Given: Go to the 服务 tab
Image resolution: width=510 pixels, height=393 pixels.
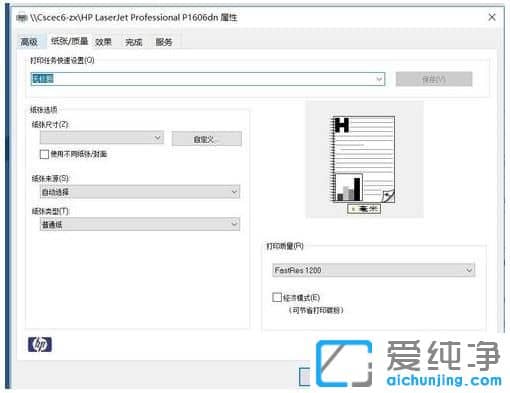Looking at the screenshot, I should coord(164,42).
